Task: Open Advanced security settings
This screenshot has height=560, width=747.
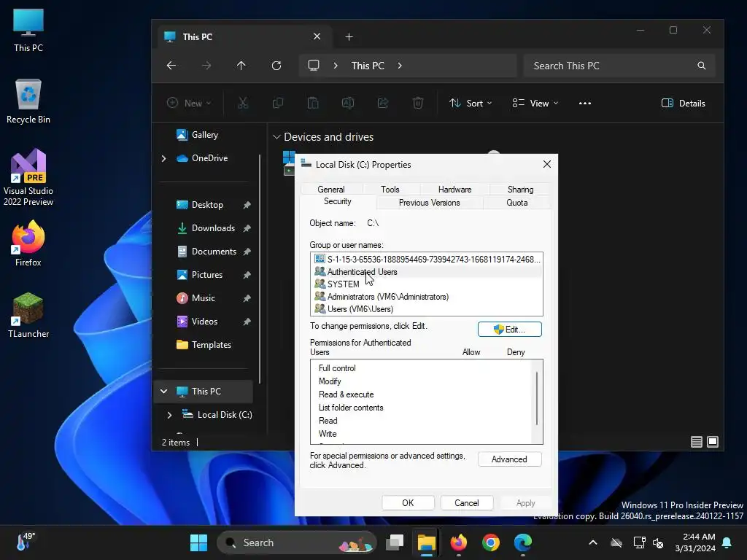Action: click(510, 459)
